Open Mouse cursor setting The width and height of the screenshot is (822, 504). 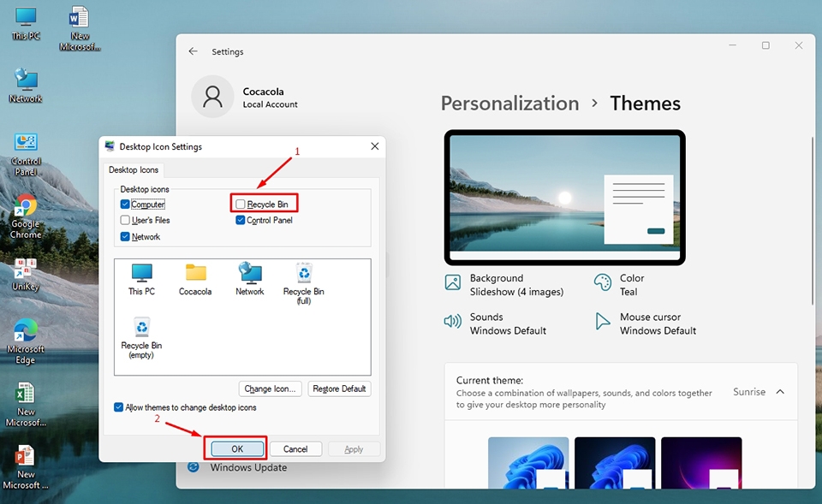[x=646, y=323]
